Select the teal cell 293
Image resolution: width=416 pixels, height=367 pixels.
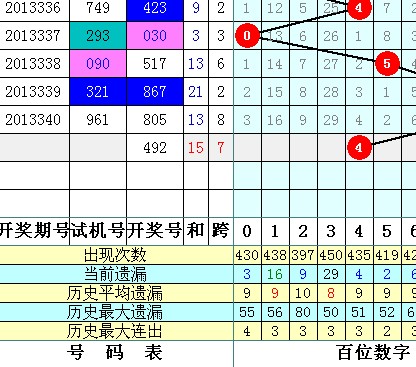pyautogui.click(x=98, y=36)
